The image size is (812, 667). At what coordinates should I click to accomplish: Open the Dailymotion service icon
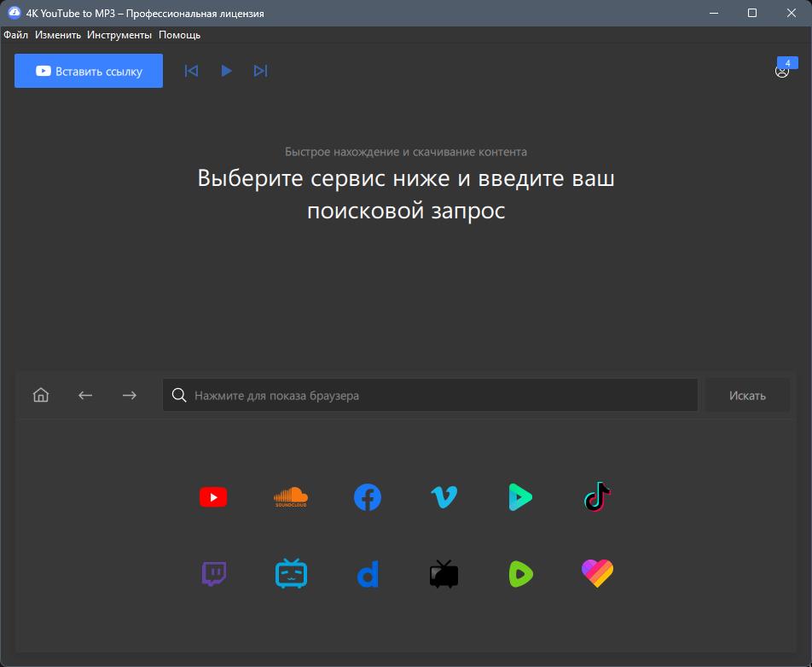[368, 574]
